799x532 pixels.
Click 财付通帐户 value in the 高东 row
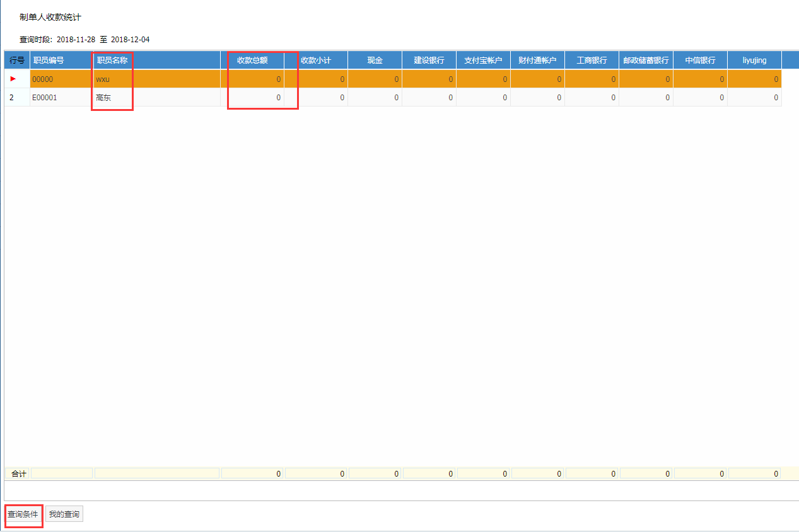pos(537,98)
